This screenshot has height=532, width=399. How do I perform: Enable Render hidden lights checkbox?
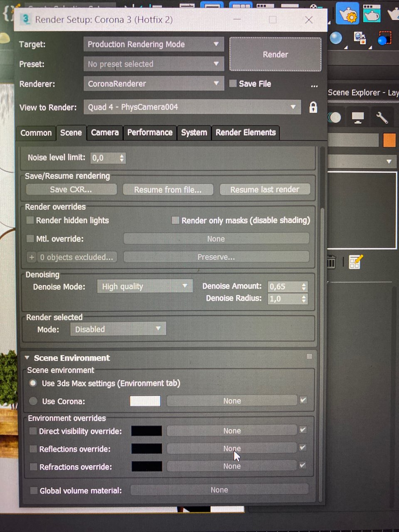pyautogui.click(x=30, y=220)
